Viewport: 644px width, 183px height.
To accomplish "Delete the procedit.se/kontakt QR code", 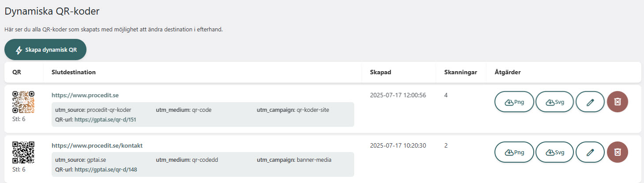I will (x=618, y=152).
